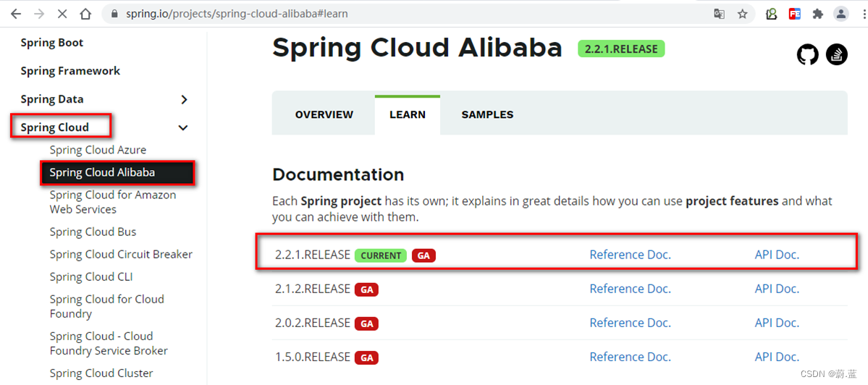Screen dimensions: 868x385
Task: Select Spring Cloud Bus in sidebar
Action: [x=93, y=232]
